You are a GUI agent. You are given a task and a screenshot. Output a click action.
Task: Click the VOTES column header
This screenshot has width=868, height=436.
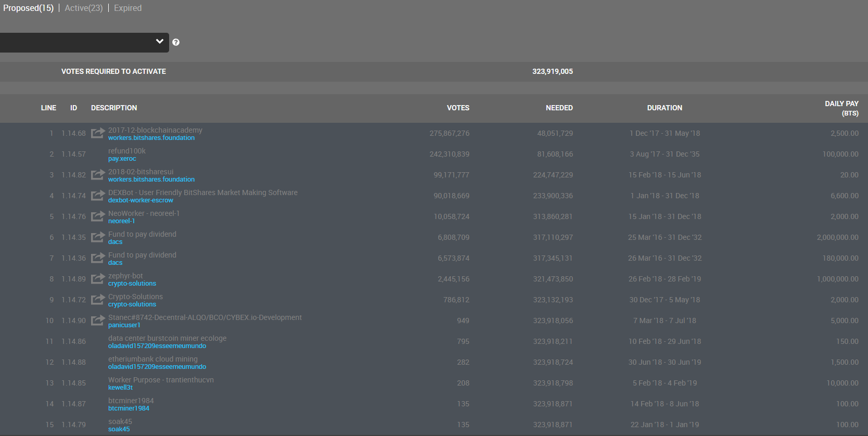click(x=458, y=108)
